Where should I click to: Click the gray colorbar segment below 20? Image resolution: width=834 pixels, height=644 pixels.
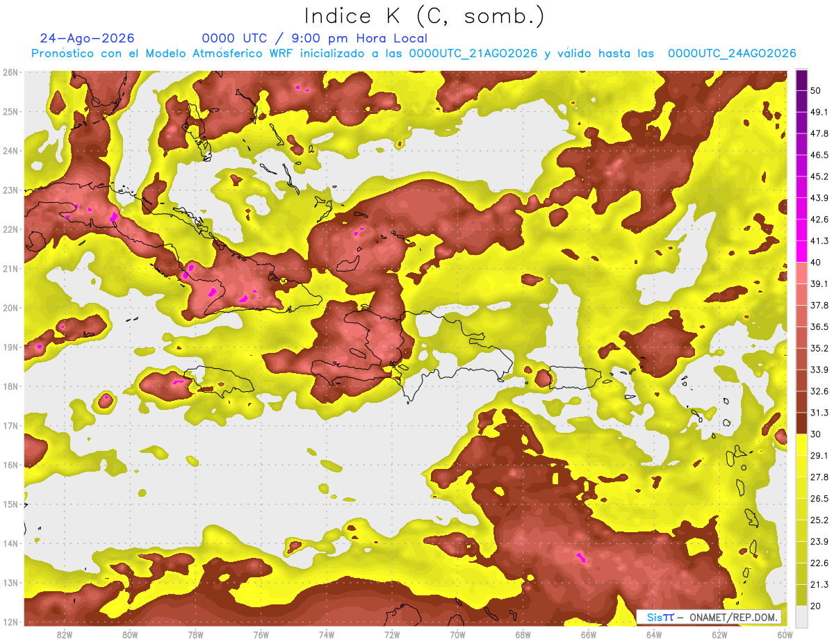[x=801, y=616]
